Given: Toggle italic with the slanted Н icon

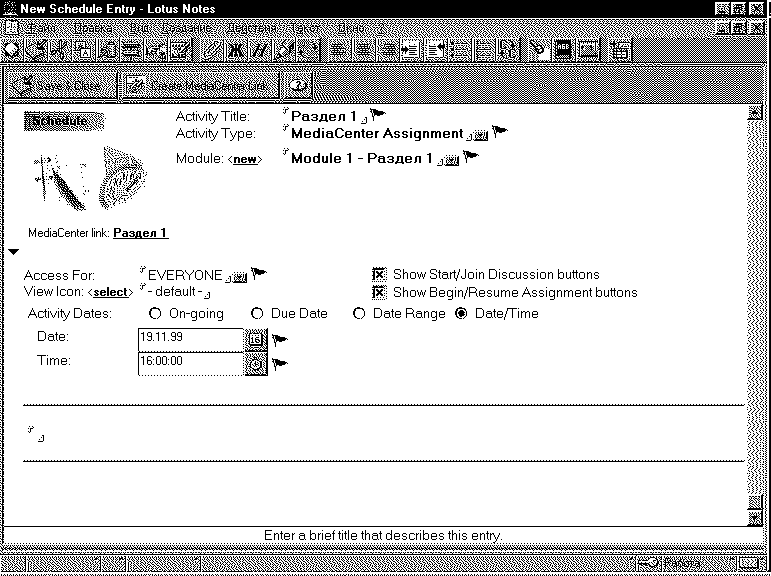Looking at the screenshot, I should (259, 51).
